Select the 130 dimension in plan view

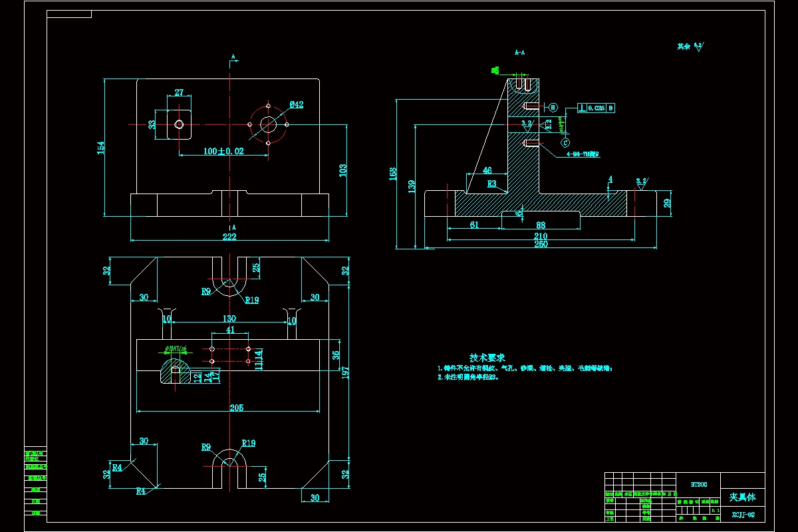click(229, 319)
